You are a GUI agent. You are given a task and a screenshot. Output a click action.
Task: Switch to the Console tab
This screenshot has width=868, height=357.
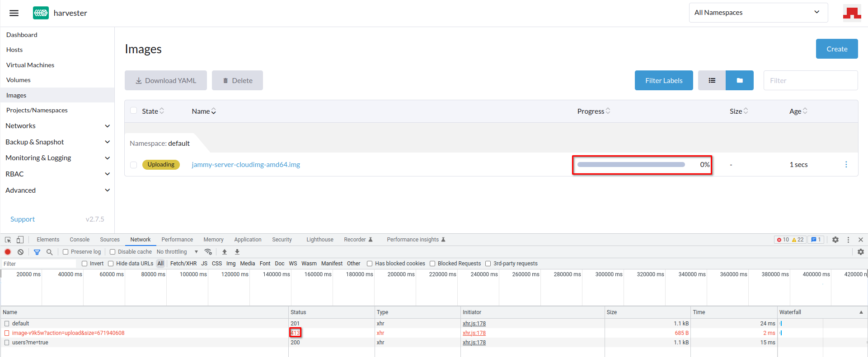tap(80, 240)
